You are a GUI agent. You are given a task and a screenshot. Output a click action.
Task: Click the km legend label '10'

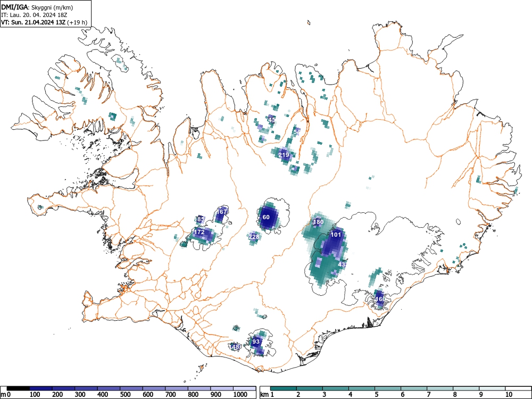coord(509,395)
